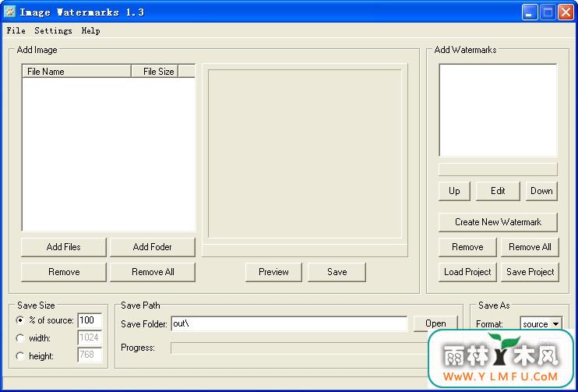Click Remove All under the image file list
Viewport: 578px width, 392px height.
coord(152,272)
